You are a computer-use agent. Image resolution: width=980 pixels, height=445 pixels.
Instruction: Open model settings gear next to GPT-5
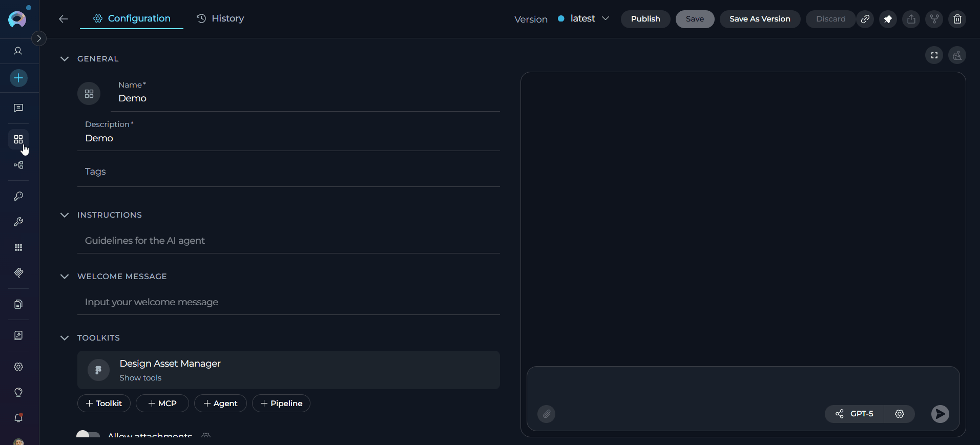point(899,414)
